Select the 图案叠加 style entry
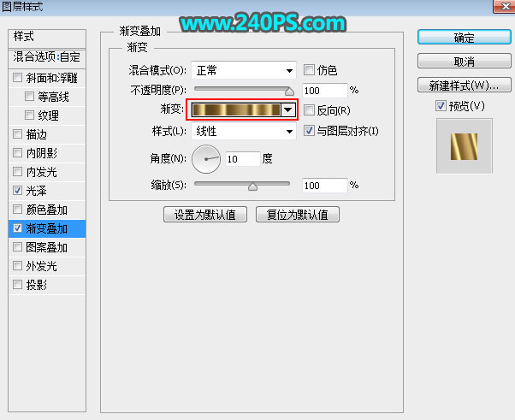Viewport: 515px width, 420px height. click(x=47, y=247)
